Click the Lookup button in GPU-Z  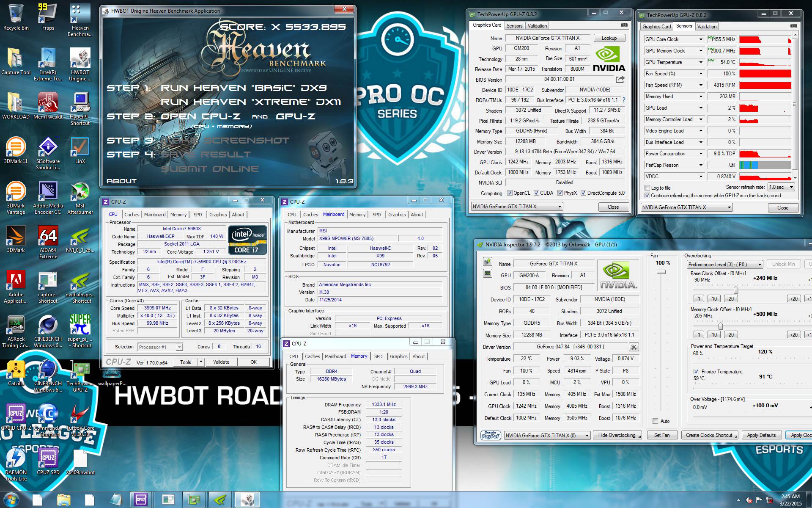coord(609,38)
